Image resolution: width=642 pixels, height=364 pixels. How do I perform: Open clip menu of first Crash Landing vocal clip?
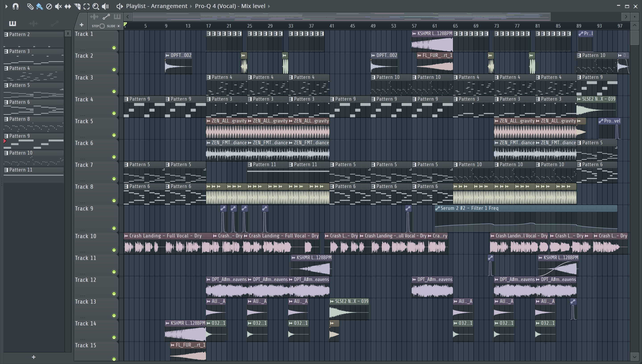click(x=126, y=236)
